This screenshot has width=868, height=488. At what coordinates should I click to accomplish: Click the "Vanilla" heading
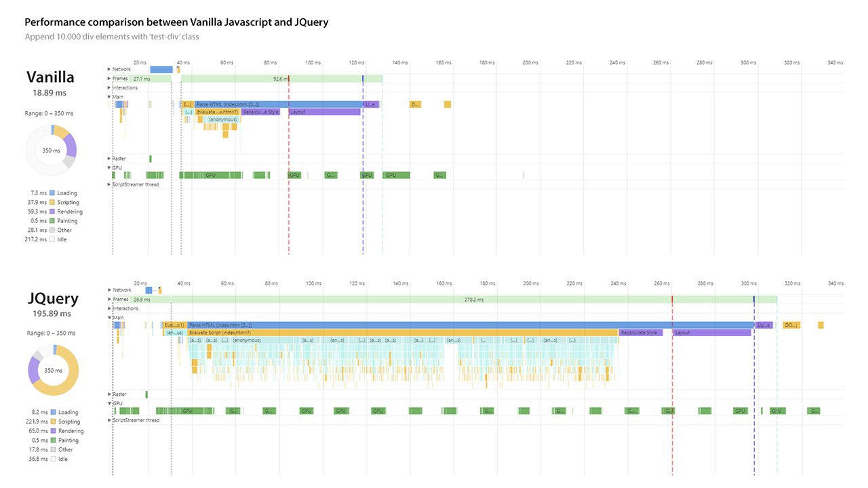[51, 77]
